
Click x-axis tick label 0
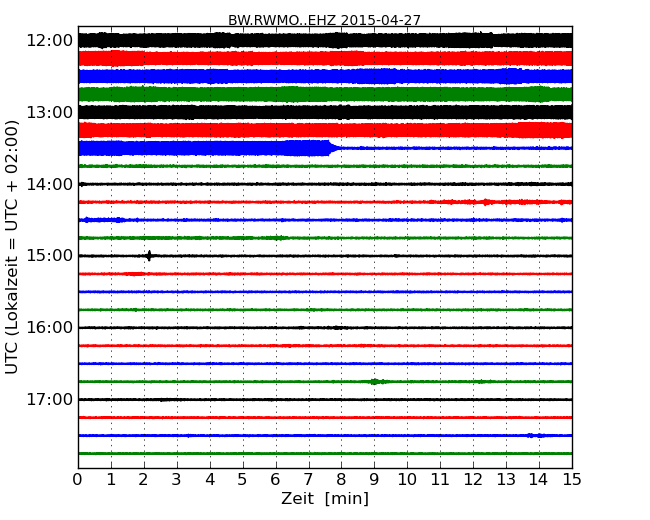point(78,480)
